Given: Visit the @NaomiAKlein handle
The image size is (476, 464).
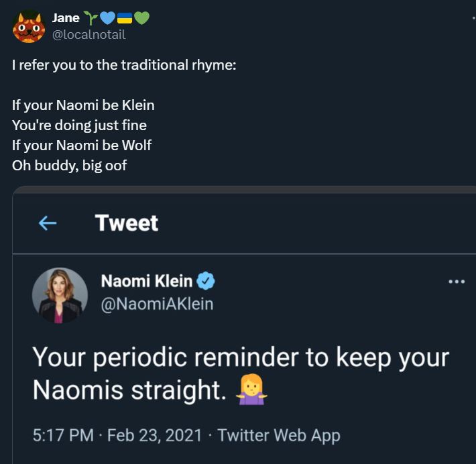Looking at the screenshot, I should tap(157, 304).
